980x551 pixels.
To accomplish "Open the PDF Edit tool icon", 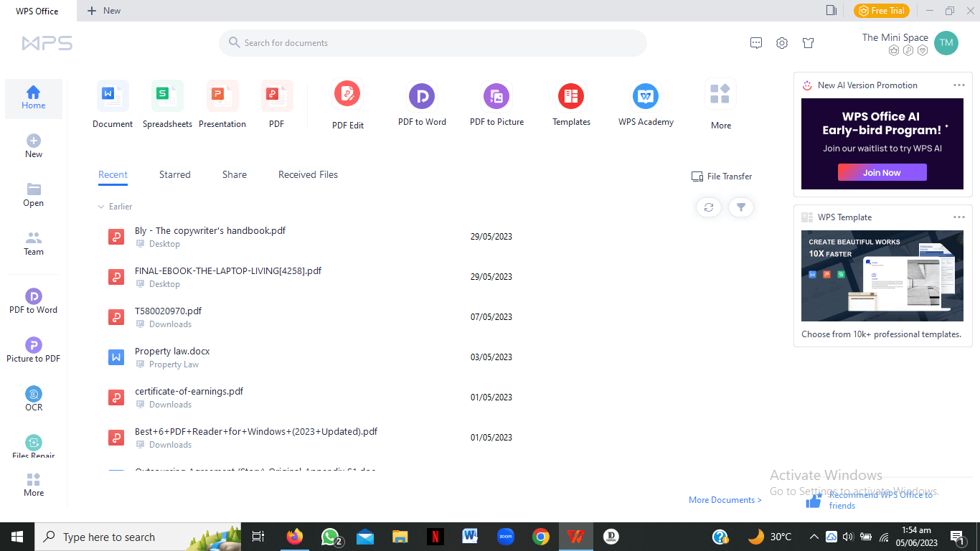I will 347,95.
